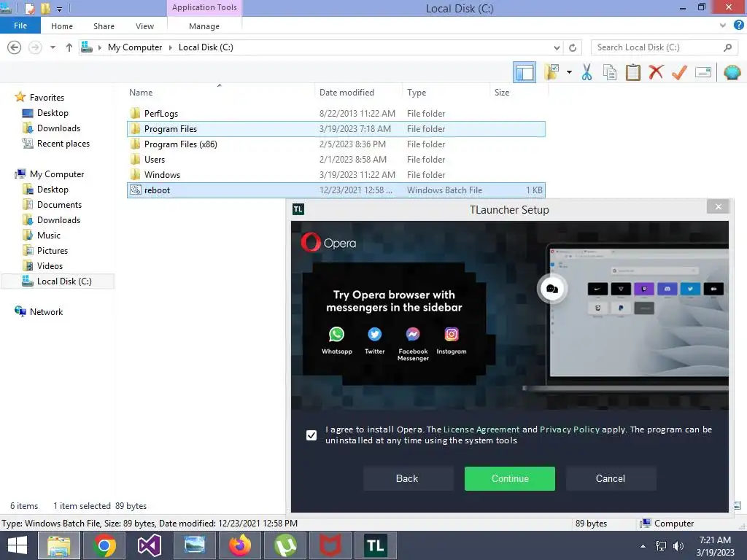Refresh the Local Disk (C:) view

(573, 47)
